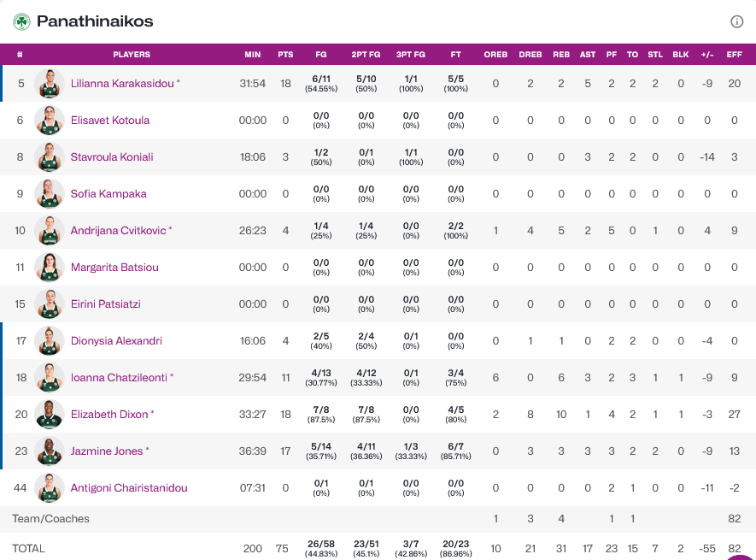Click Stavroula Koniali's avatar image
This screenshot has height=560, width=756.
pyautogui.click(x=50, y=157)
